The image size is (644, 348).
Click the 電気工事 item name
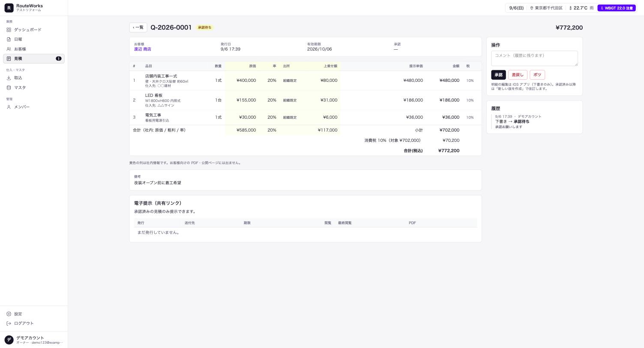[153, 115]
